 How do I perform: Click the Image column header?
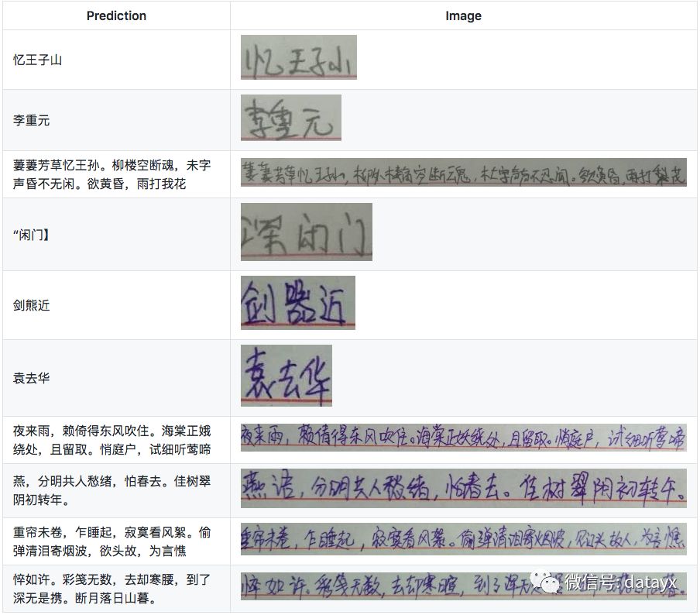[463, 15]
